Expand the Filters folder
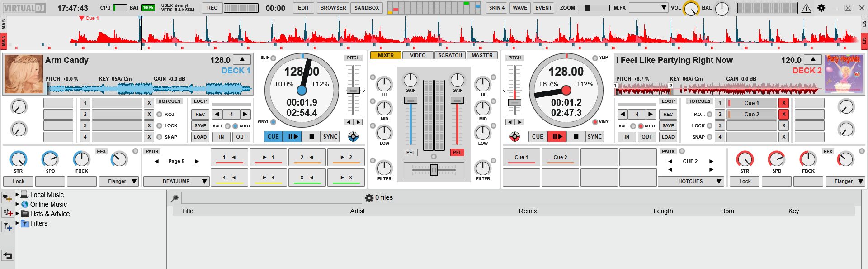 point(17,223)
